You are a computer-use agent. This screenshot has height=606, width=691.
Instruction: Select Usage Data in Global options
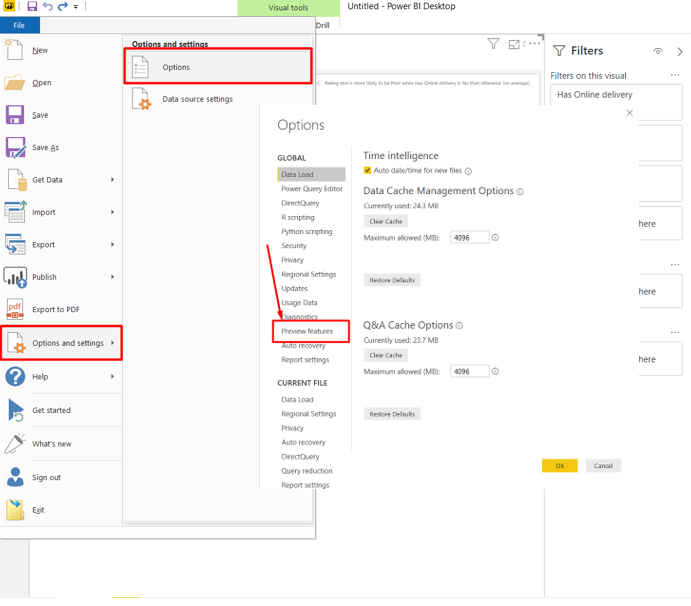[299, 303]
